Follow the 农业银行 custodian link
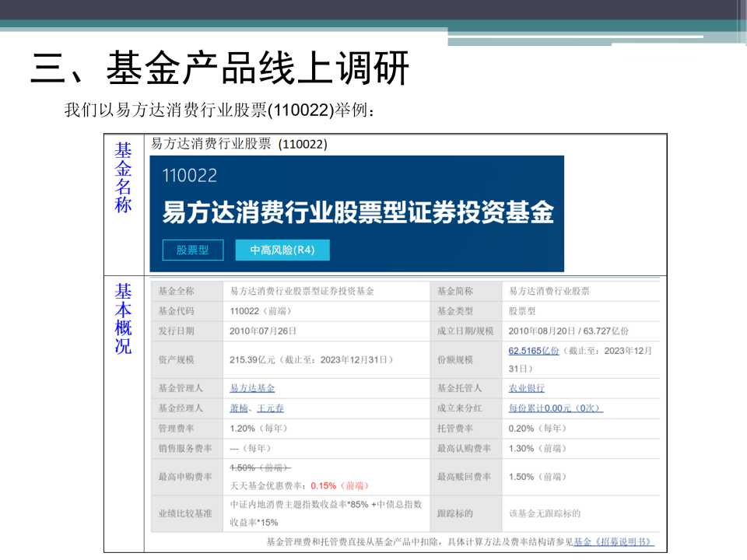Screen dimensions: 747x560 (x=527, y=388)
